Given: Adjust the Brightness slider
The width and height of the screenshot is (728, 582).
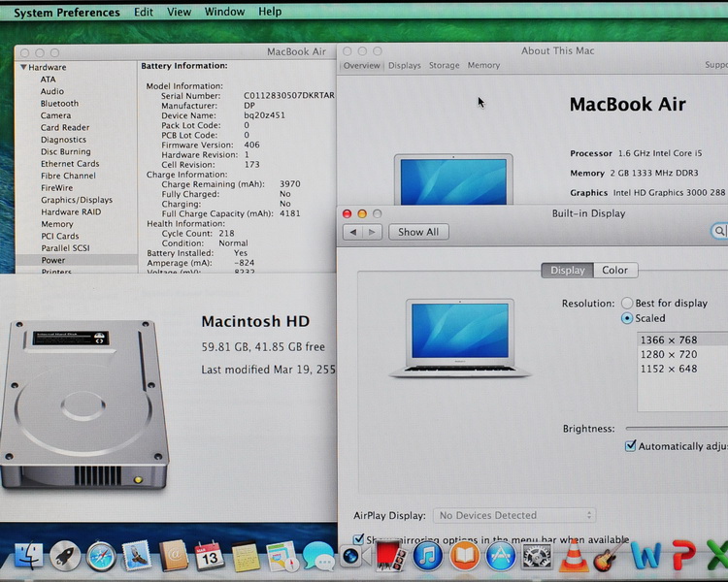Looking at the screenshot, I should click(677, 428).
